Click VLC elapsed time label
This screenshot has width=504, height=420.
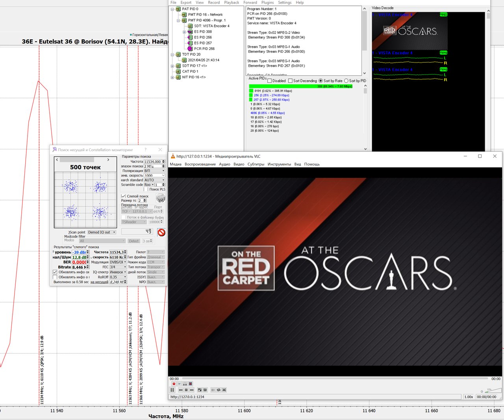click(174, 379)
